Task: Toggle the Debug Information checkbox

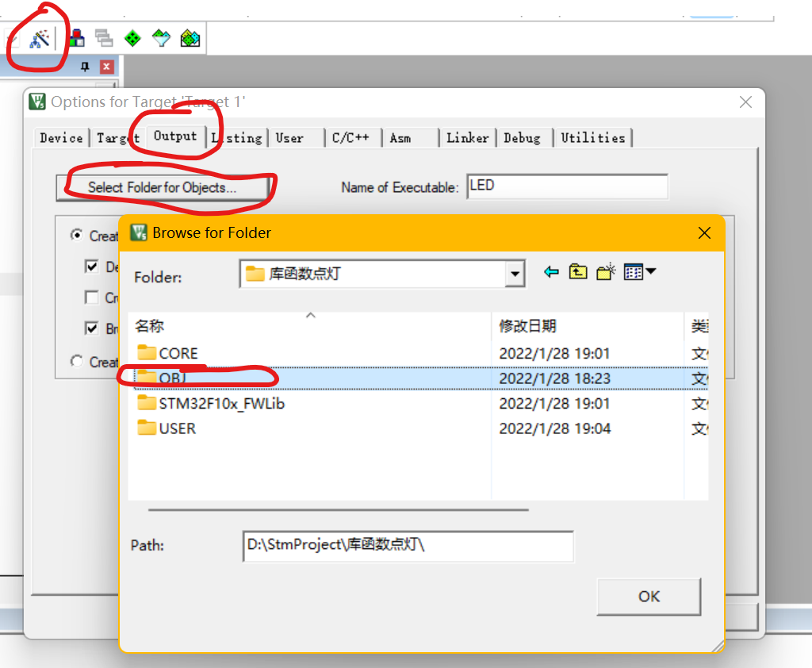Action: [92, 267]
